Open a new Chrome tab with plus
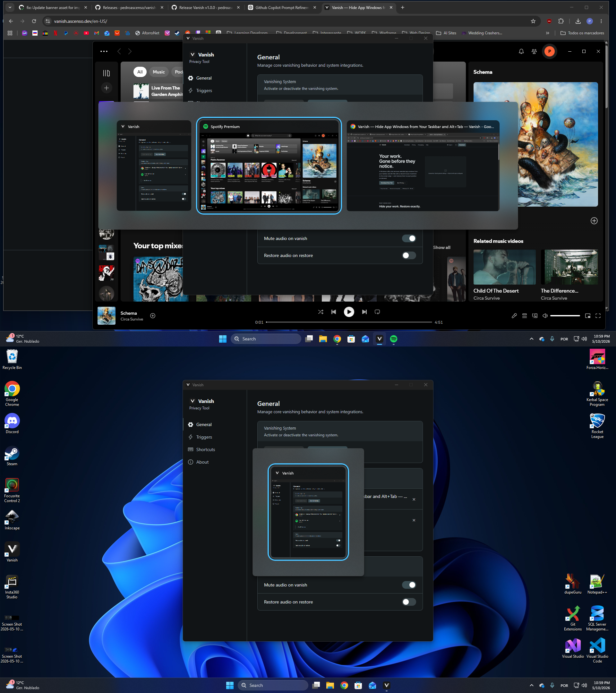This screenshot has height=693, width=616. tap(402, 7)
